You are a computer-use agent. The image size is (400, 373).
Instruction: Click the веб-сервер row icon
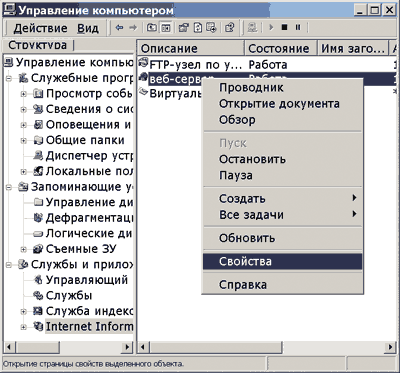pos(144,77)
